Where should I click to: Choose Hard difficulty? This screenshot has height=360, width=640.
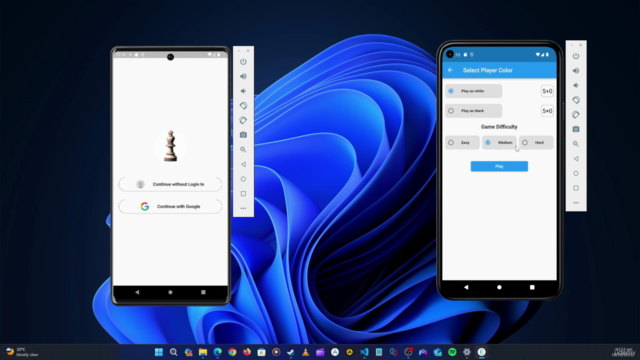coord(536,142)
